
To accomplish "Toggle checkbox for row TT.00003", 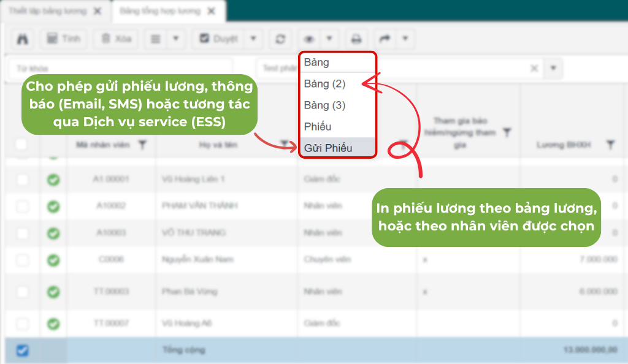I will 23,292.
